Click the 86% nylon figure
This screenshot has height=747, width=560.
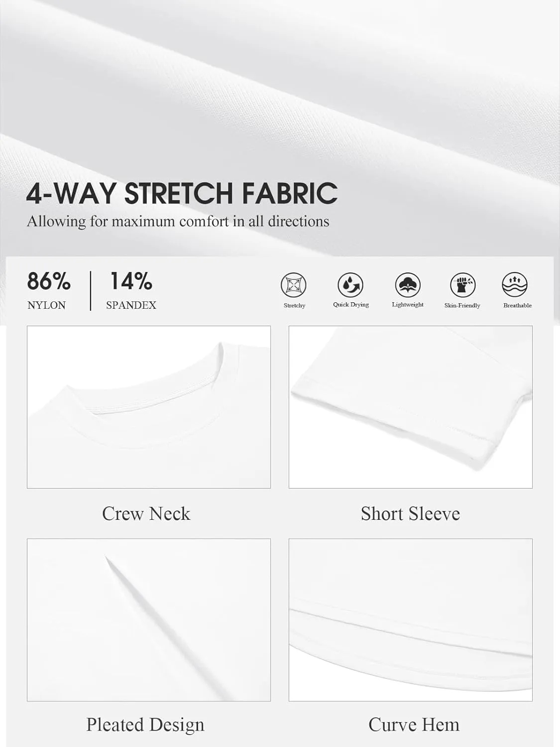[49, 281]
